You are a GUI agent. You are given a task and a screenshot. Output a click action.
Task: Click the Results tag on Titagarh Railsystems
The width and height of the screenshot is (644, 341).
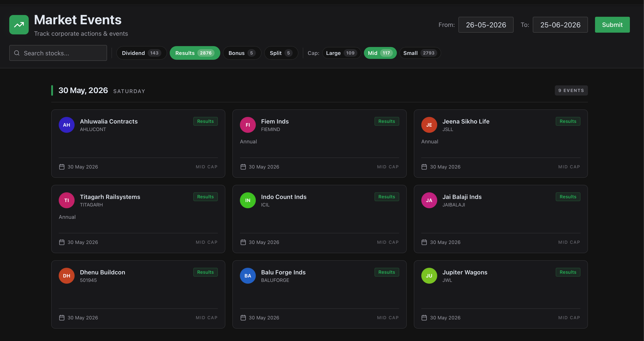pyautogui.click(x=205, y=197)
